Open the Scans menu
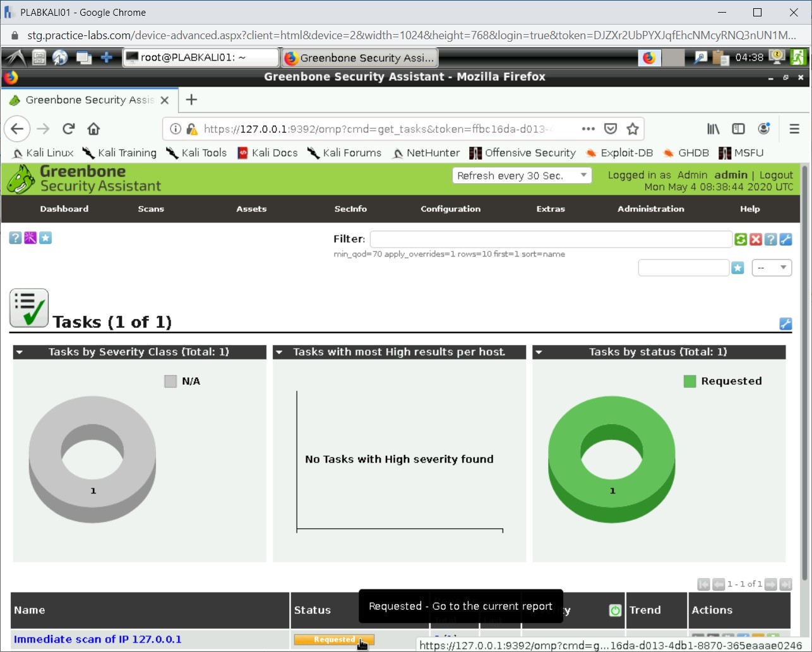 pyautogui.click(x=151, y=209)
